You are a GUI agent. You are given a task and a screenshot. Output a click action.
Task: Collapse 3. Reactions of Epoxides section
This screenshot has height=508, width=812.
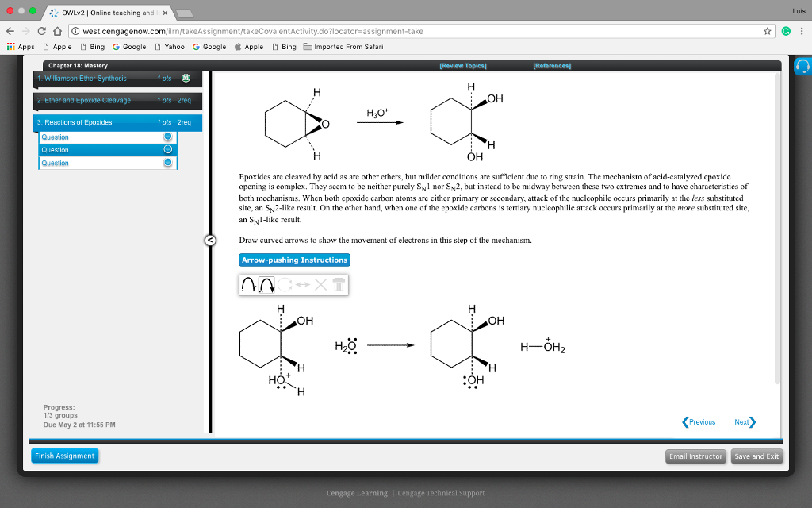pos(117,122)
